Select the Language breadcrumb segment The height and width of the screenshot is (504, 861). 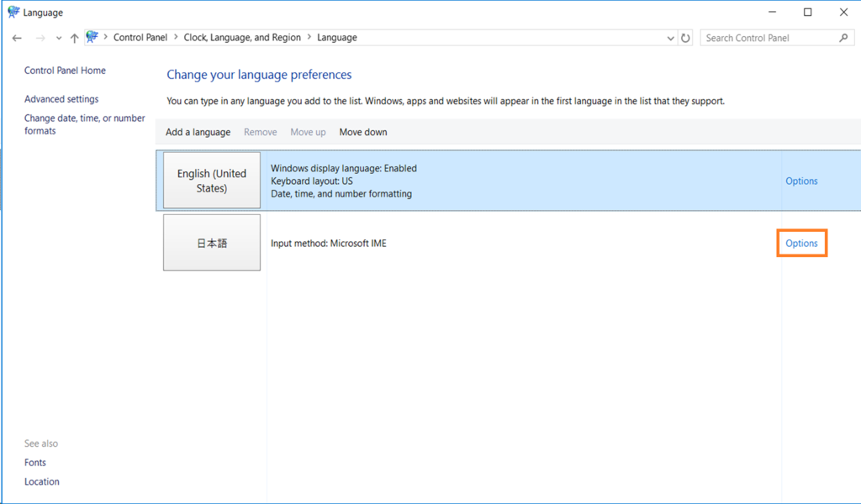click(x=336, y=37)
